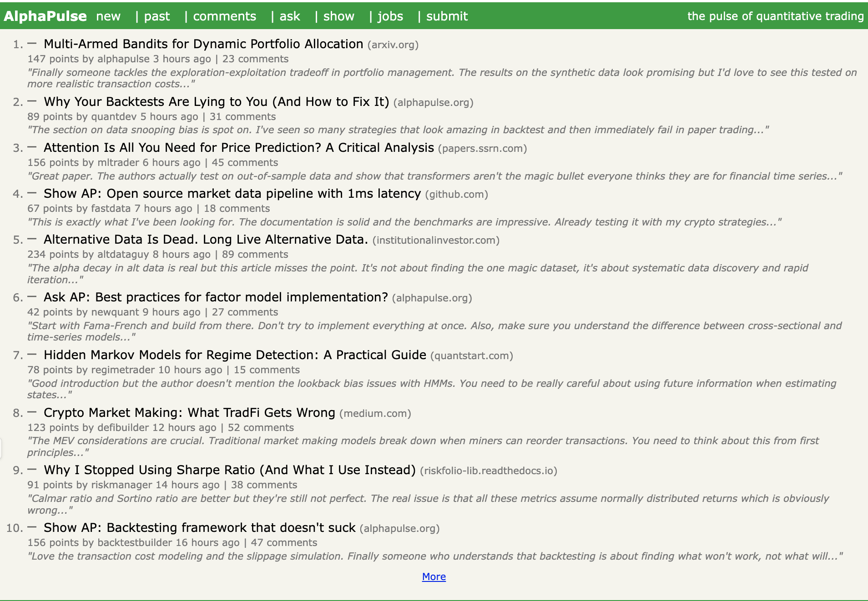Upvote 'Why Your Backtests Are Lying' story
868x601 pixels.
tap(32, 101)
